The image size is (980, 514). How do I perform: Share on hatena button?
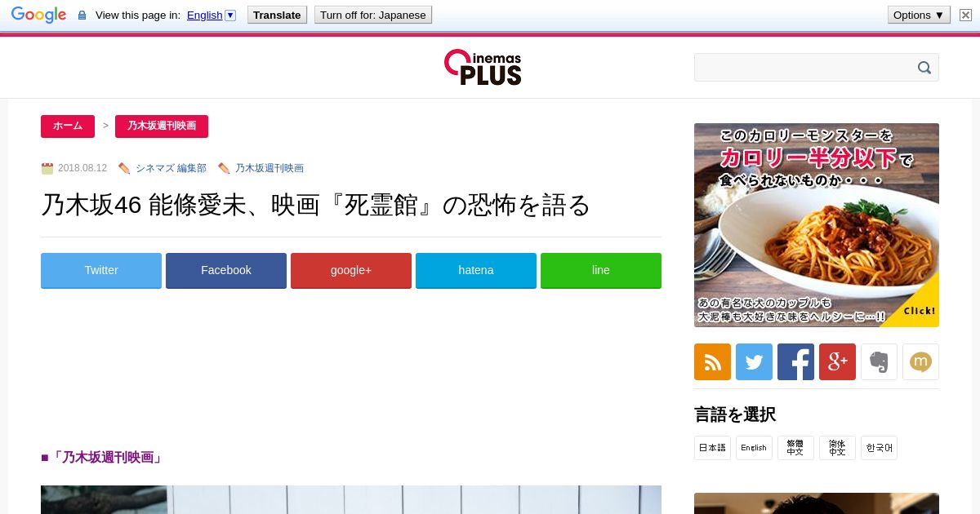pos(476,270)
